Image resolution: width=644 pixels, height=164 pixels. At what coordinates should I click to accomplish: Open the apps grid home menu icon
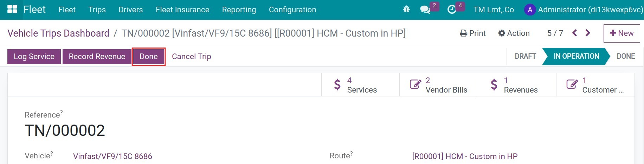(12, 10)
